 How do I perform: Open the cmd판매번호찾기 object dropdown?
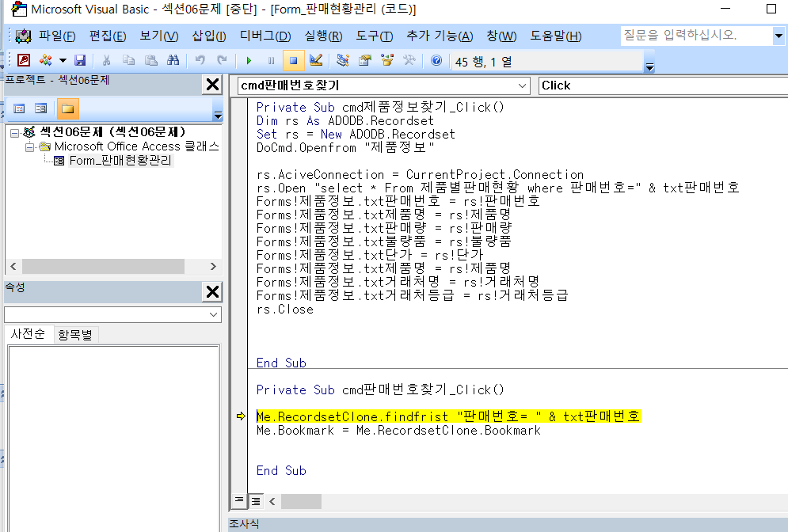[x=522, y=85]
